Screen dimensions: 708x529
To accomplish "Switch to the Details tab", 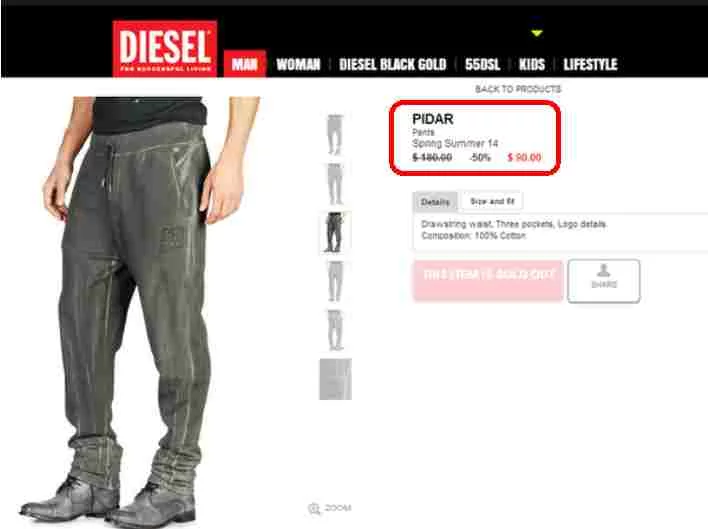I will click(435, 202).
